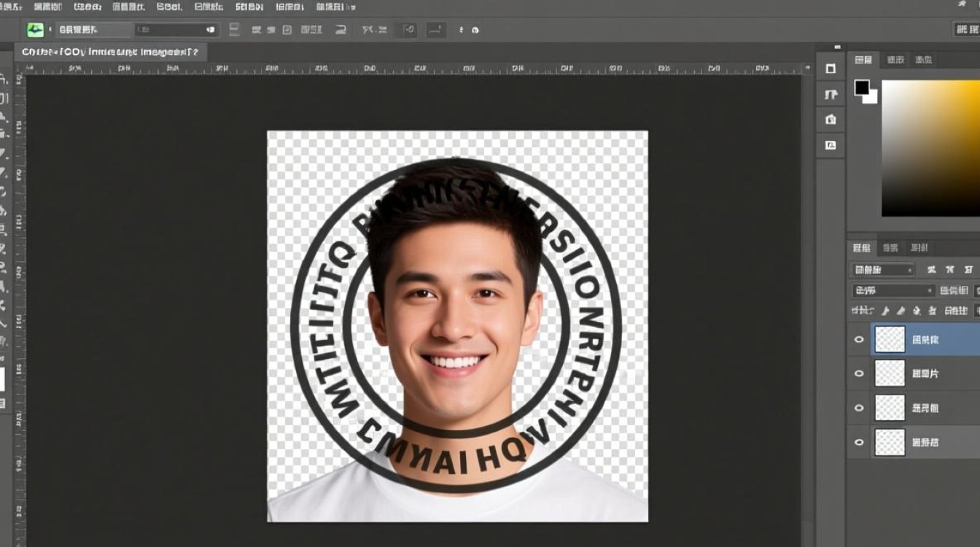Click the black foreground color swatch
This screenshot has width=980, height=547.
[862, 88]
